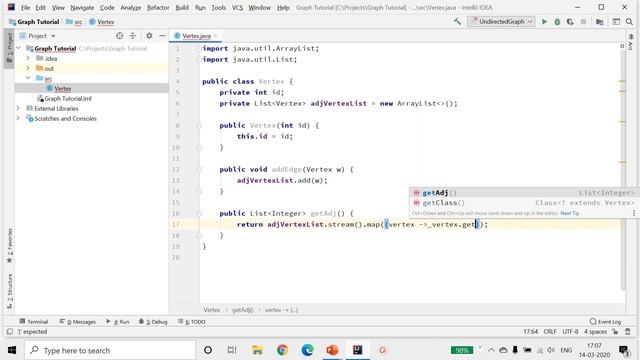Screen dimensions: 640x360
Task: Click the Event Log status button
Action: (605, 322)
